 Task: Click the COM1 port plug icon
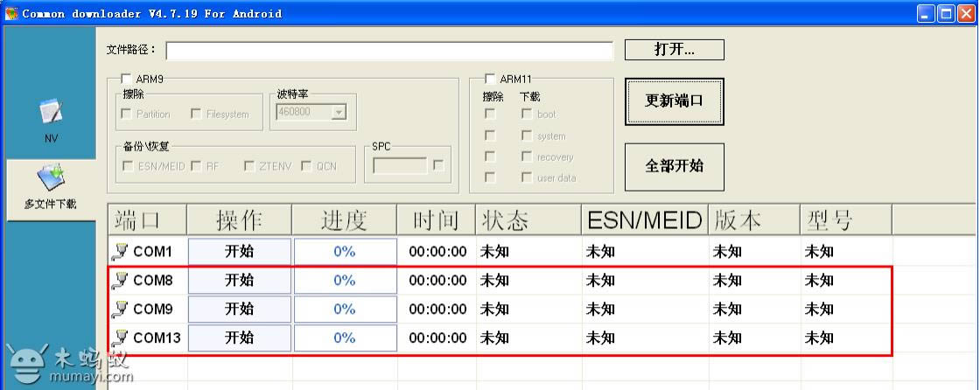click(x=120, y=252)
